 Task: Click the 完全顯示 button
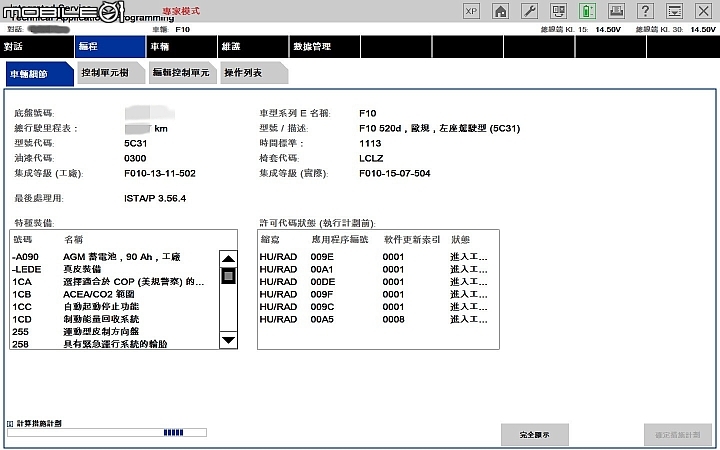534,434
